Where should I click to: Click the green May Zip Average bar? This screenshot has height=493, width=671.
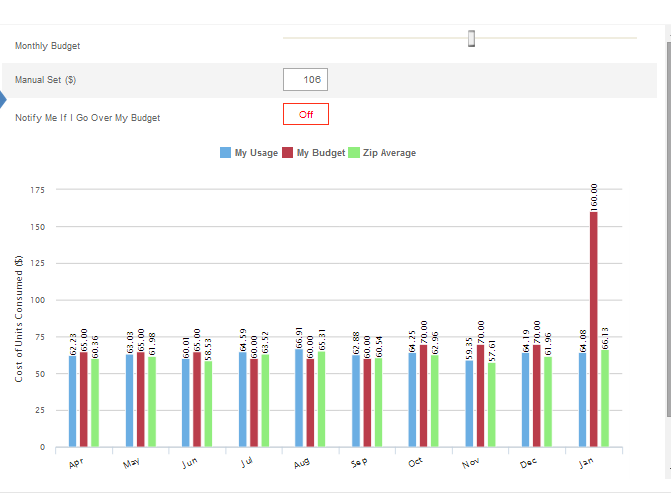(151, 403)
